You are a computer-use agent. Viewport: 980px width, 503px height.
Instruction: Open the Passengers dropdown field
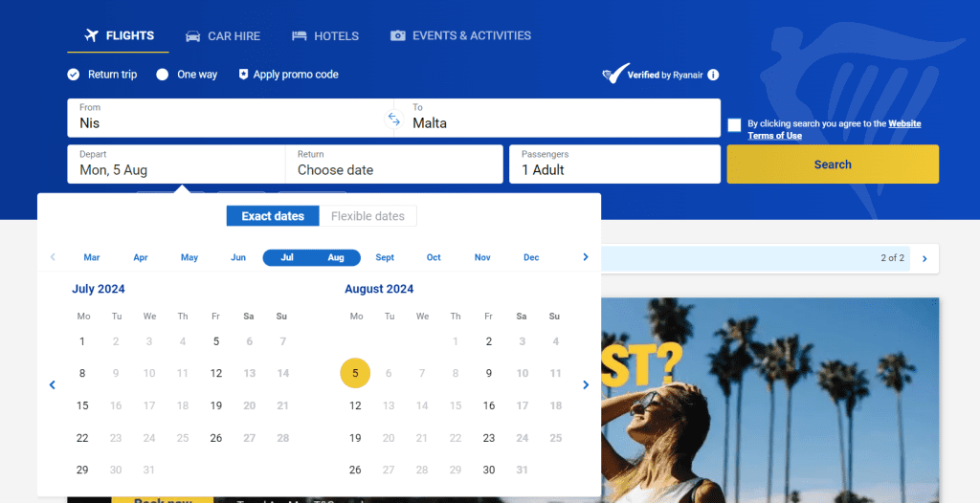point(615,164)
